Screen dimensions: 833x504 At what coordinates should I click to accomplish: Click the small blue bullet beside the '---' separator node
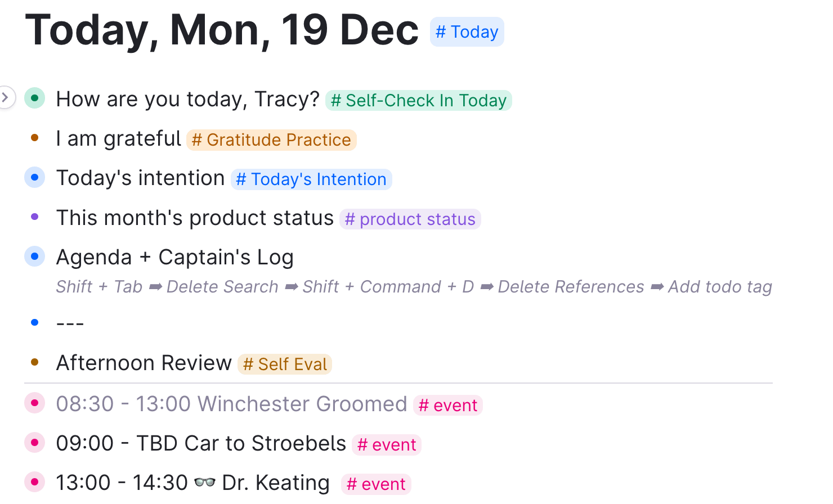35,322
